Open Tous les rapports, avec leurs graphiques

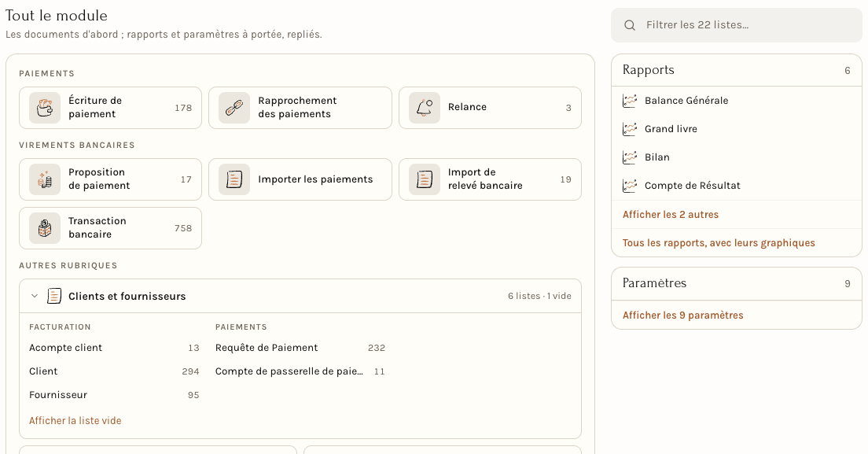(x=719, y=242)
